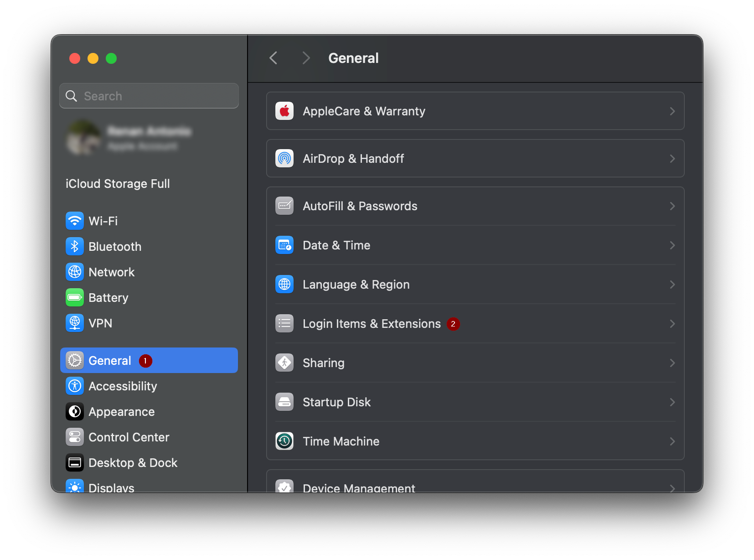Click the red badge on General sidebar item
Viewport: 754px width, 560px height.
tap(145, 361)
